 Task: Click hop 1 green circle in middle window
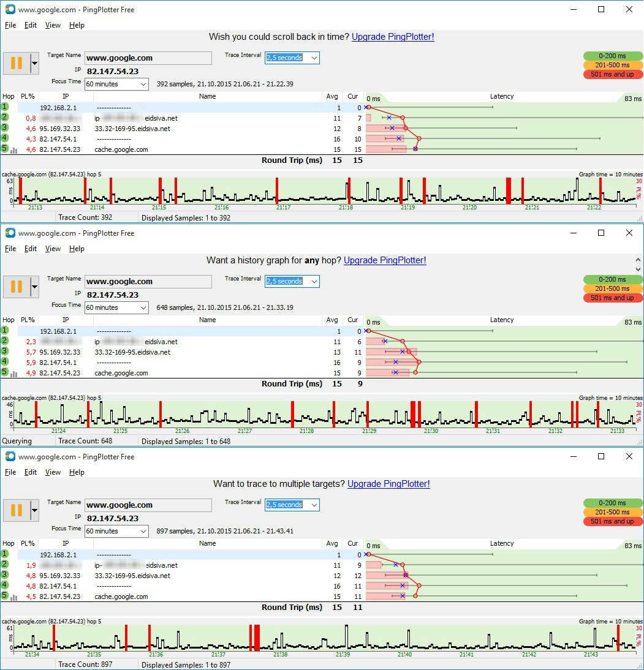[5, 330]
